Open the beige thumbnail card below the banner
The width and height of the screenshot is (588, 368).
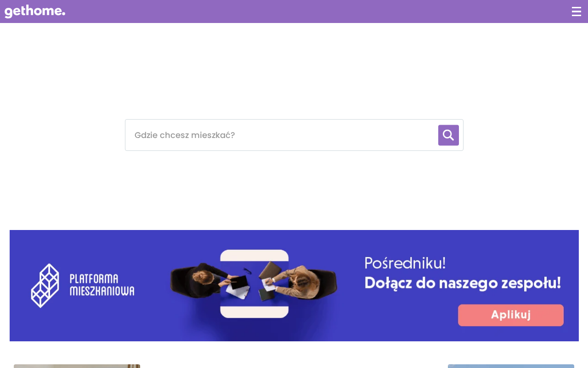(77, 366)
